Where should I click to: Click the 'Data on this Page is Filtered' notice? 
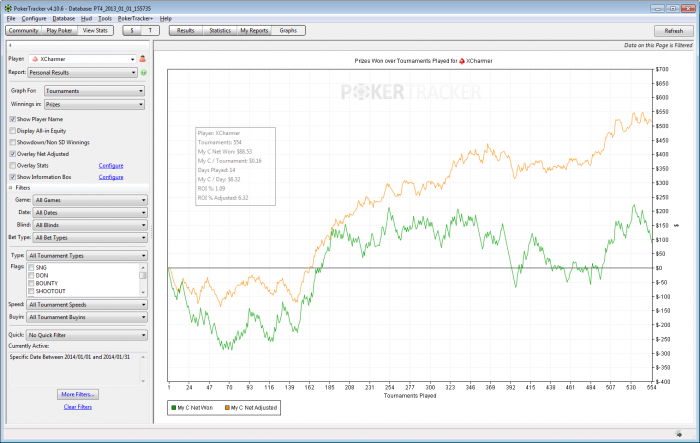point(658,45)
